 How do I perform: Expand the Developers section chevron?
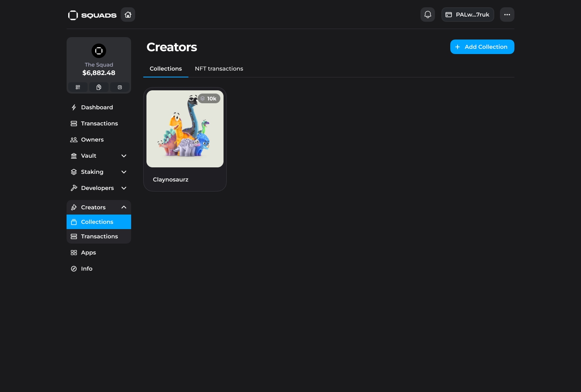pyautogui.click(x=124, y=188)
